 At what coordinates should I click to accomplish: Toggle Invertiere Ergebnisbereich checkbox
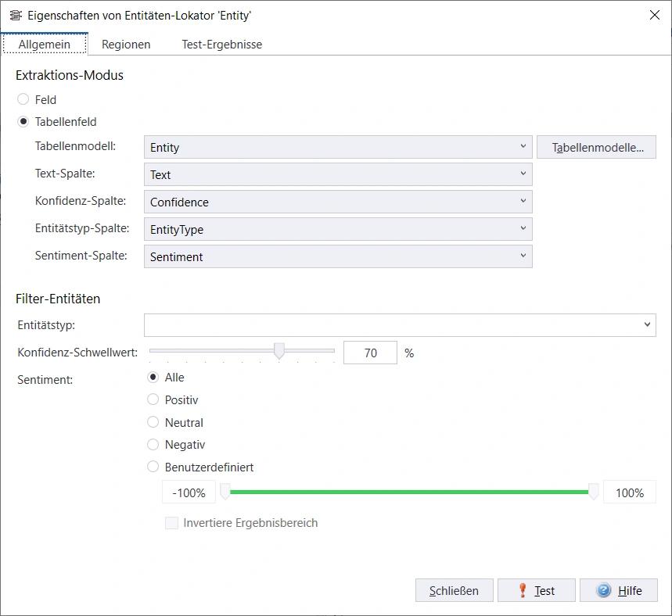point(172,523)
